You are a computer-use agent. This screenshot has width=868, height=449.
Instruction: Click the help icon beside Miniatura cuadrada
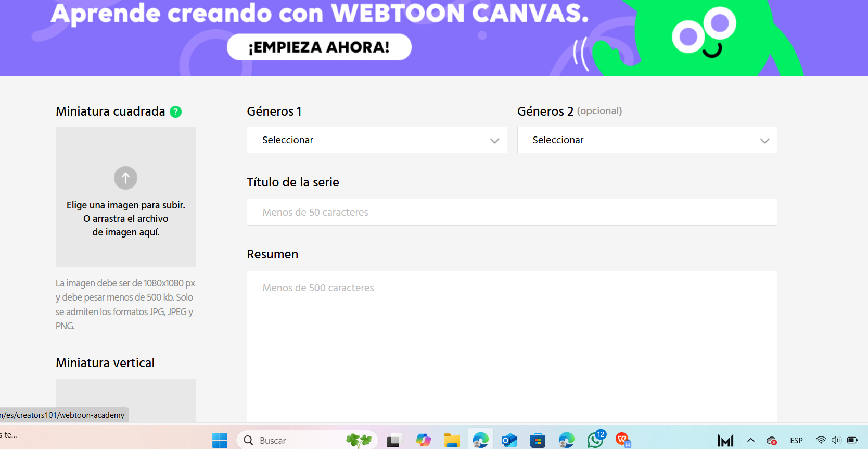click(176, 111)
